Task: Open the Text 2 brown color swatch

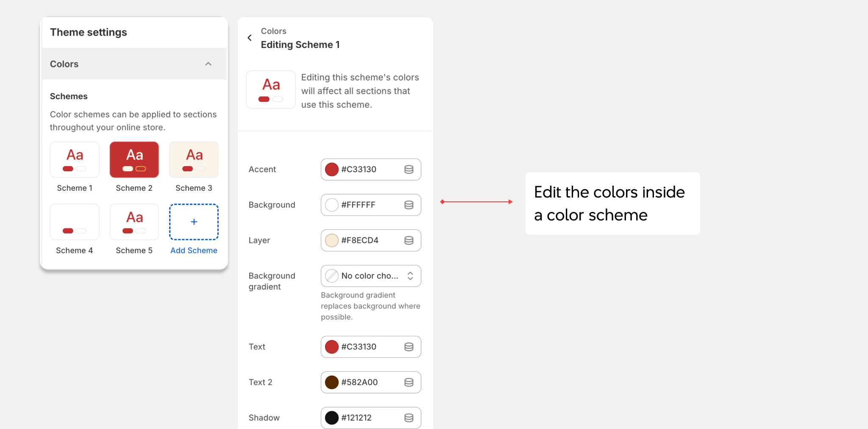Action: click(x=332, y=382)
